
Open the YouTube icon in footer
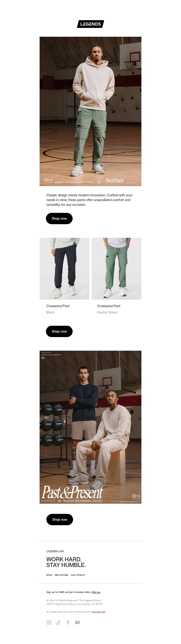point(77,622)
